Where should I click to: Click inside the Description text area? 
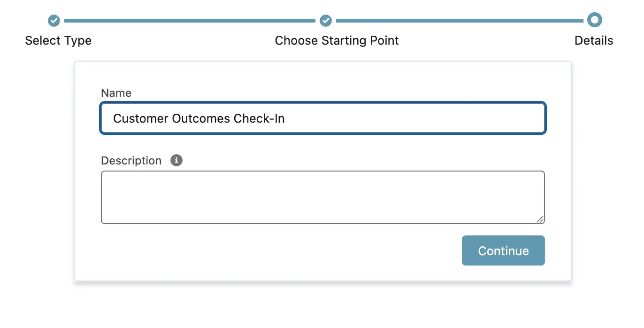click(323, 197)
